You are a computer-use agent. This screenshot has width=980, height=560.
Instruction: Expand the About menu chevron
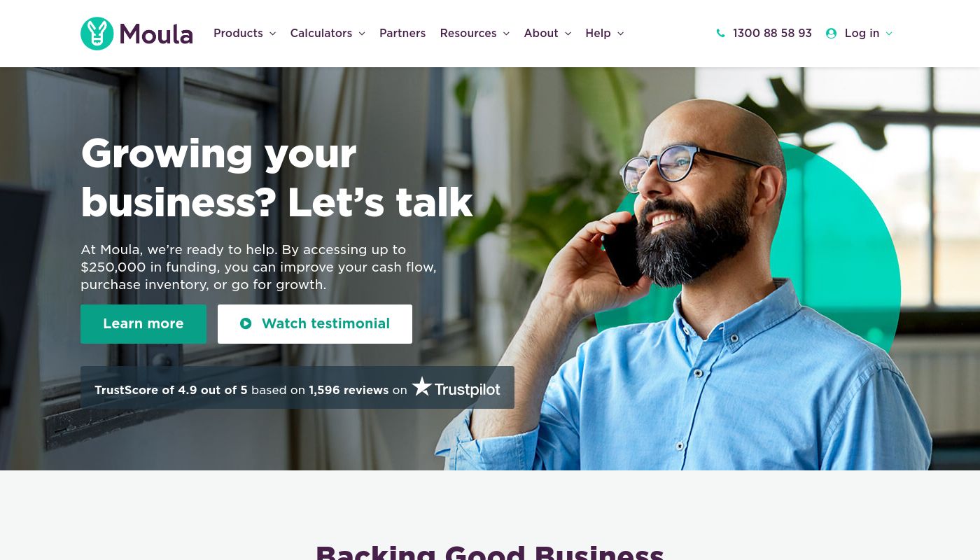pyautogui.click(x=568, y=34)
